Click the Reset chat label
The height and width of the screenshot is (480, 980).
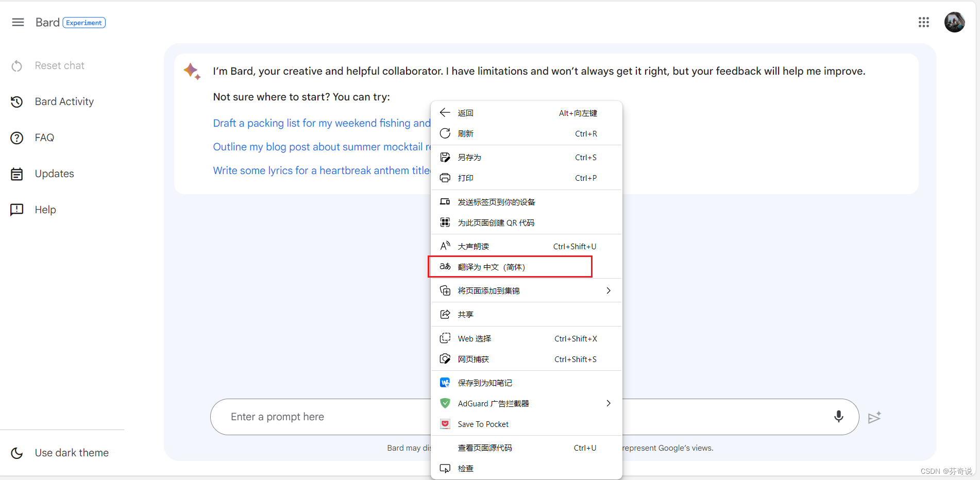59,65
